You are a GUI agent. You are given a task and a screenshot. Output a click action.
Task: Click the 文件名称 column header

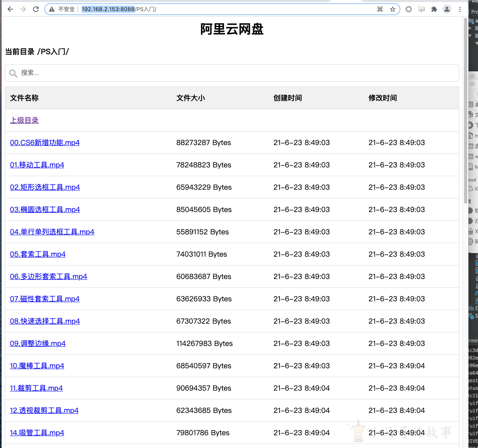point(24,98)
